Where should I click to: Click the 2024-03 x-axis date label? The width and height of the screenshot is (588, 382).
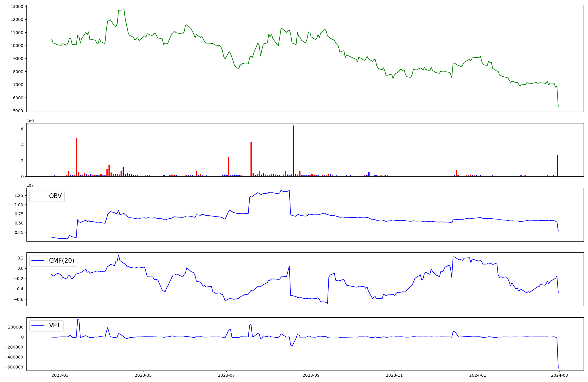[x=559, y=375]
